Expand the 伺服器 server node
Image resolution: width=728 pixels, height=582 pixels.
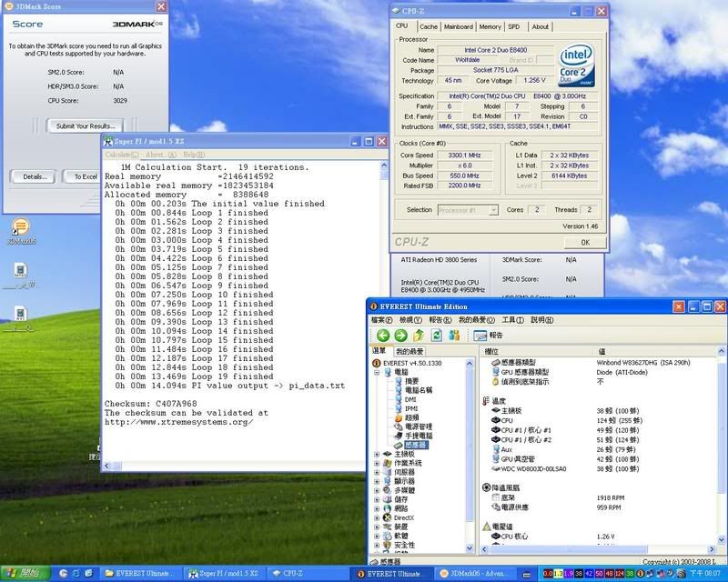[377, 472]
